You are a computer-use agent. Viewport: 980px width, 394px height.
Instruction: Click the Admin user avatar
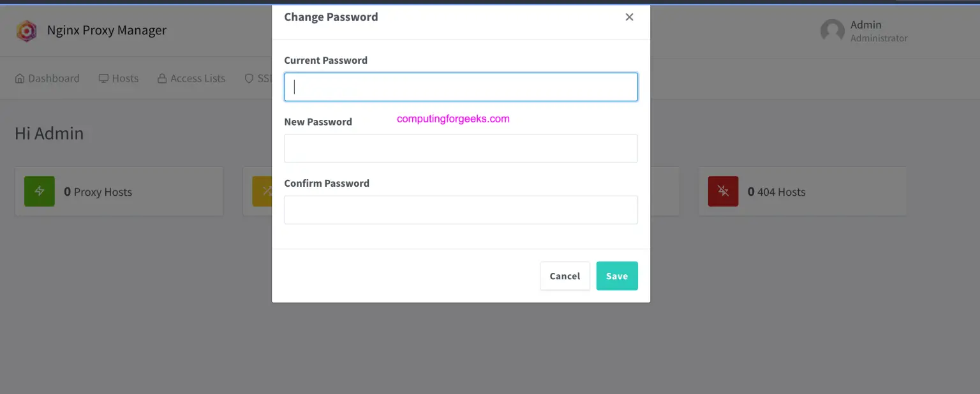click(x=832, y=30)
